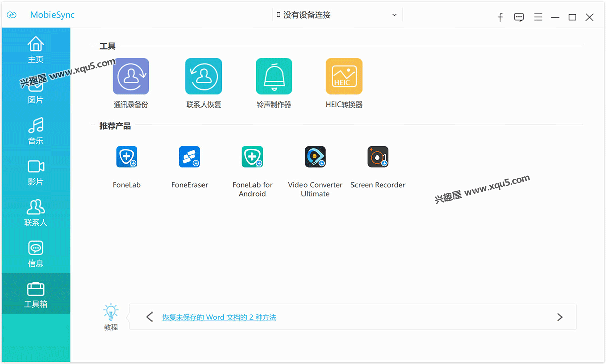Screen dimensions: 606x364
Task: Open the HEIC转换器 converter icon
Action: tap(344, 76)
